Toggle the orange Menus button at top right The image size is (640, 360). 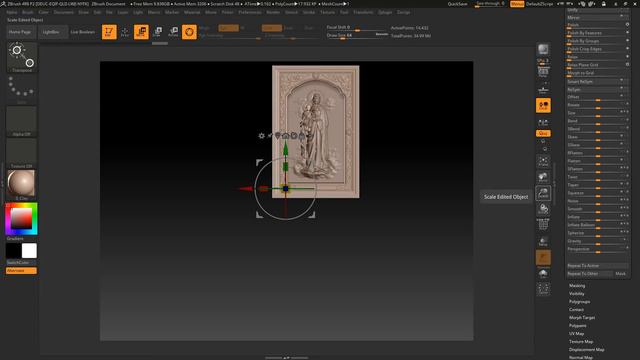pos(517,4)
